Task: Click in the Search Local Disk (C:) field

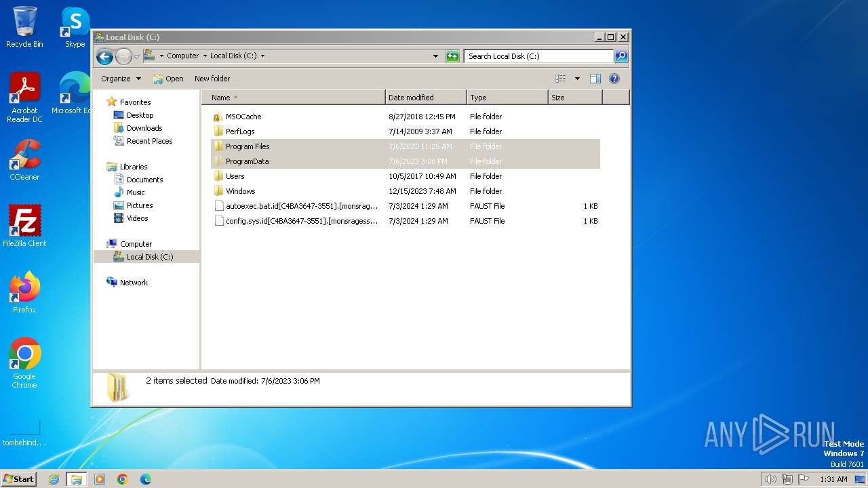Action: 538,56
